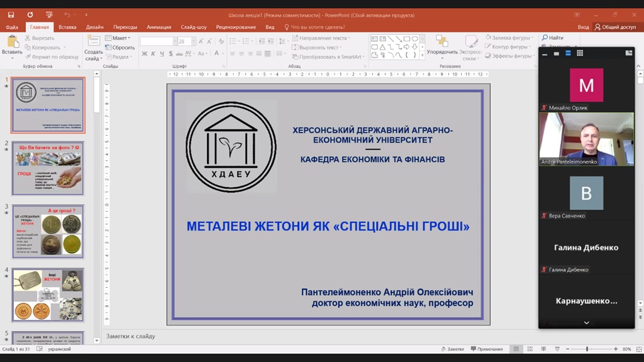Open the Макет layout dropdown
644x362 pixels.
(x=118, y=38)
